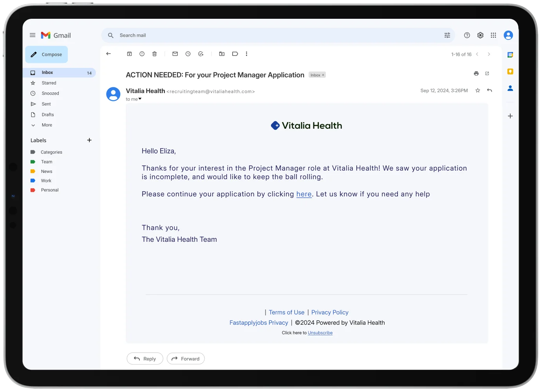Screen dimensions: 542x392
Task: Click the Vitalia Health logo in email
Action: coord(307,126)
